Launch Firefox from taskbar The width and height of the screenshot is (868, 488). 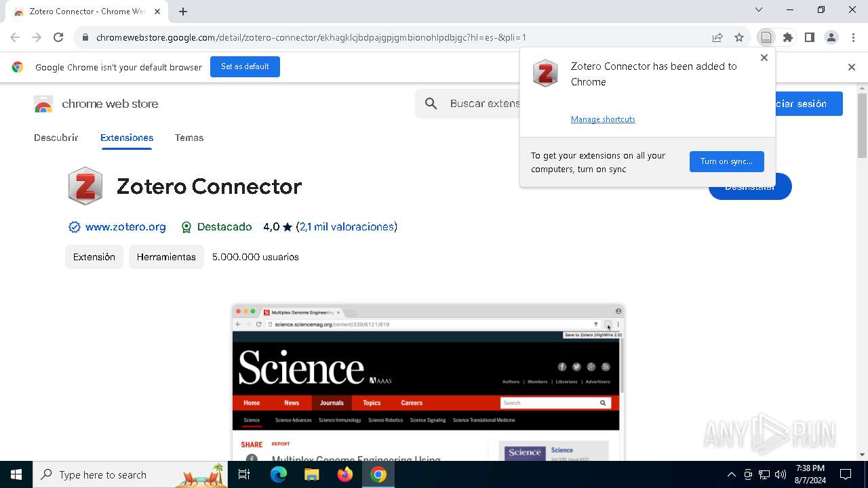point(344,474)
